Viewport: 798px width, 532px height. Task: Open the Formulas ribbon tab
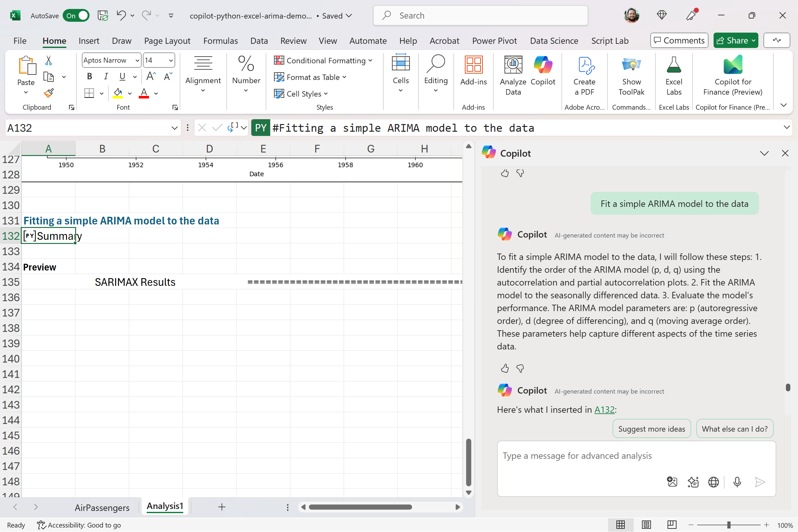221,41
